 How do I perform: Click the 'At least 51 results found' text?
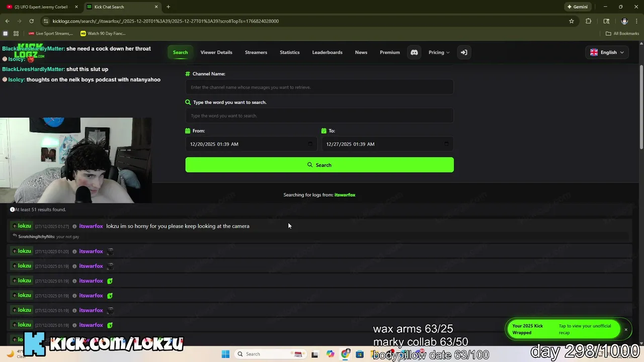(x=40, y=210)
